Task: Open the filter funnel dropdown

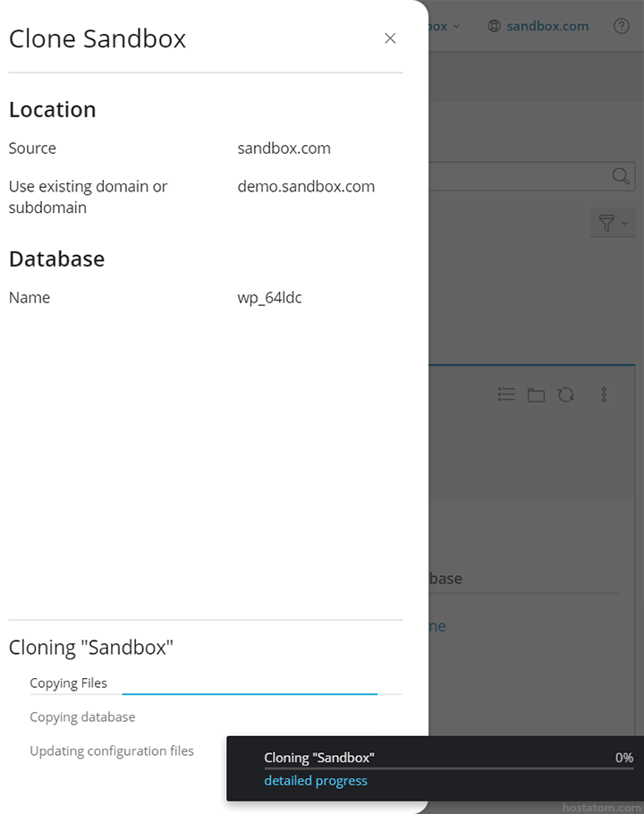Action: pyautogui.click(x=613, y=223)
